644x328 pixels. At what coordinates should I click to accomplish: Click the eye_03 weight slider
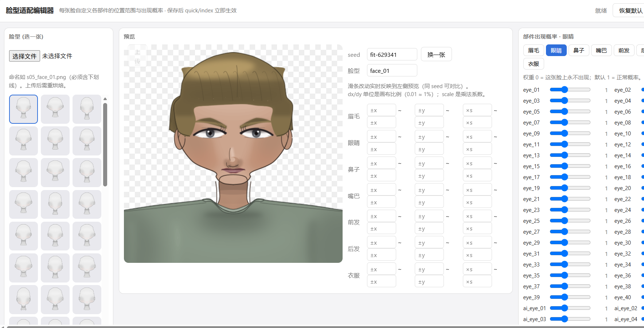(x=570, y=100)
